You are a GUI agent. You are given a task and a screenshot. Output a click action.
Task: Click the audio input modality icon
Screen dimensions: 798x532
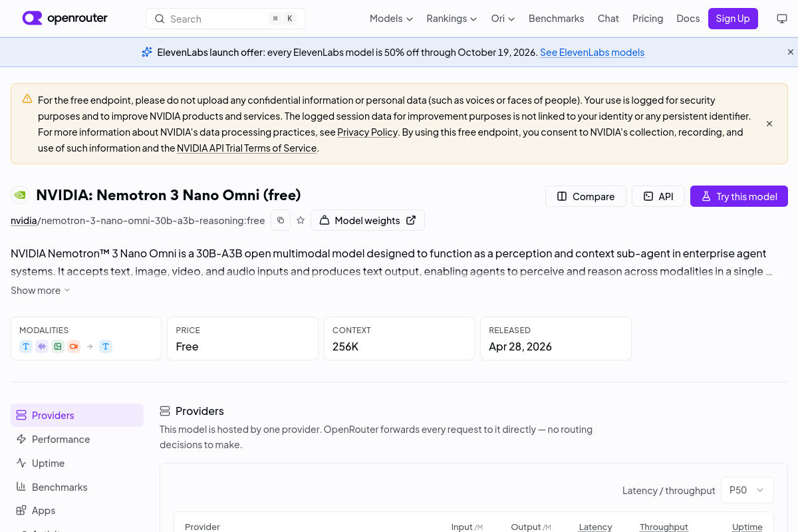42,346
